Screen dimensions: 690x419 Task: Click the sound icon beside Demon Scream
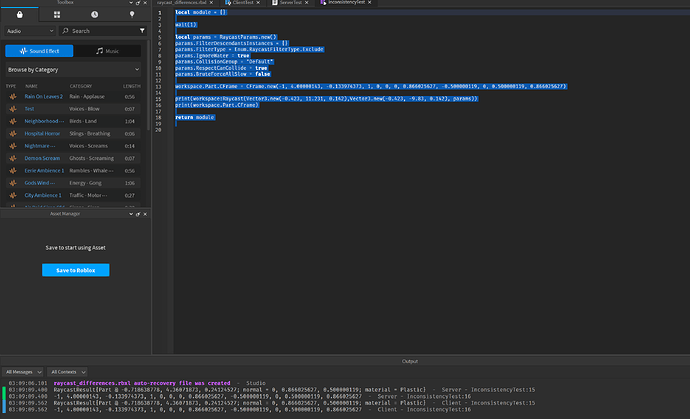click(12, 158)
